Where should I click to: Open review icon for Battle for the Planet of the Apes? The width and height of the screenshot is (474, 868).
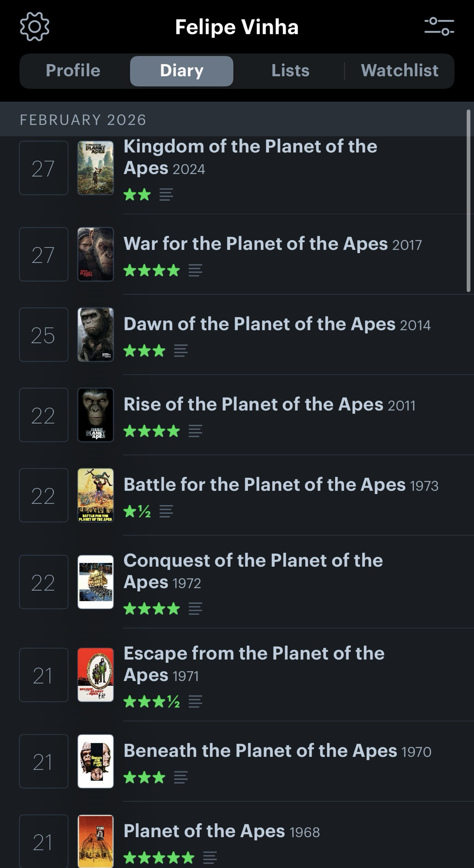[166, 511]
